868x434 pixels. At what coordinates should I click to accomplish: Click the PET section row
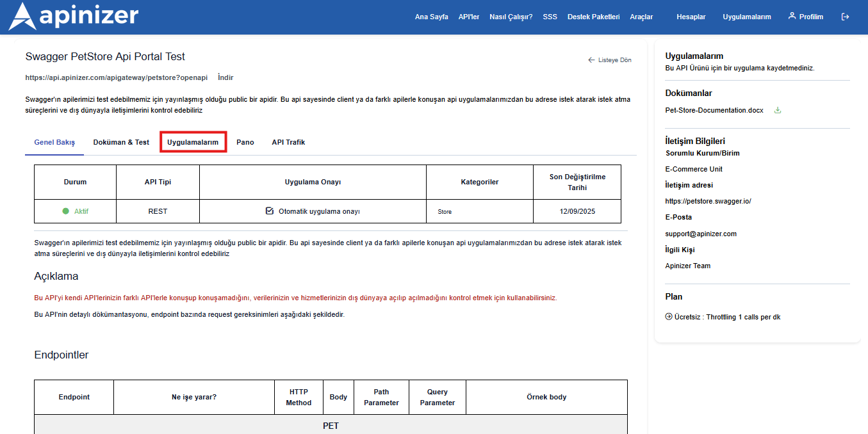(331, 424)
